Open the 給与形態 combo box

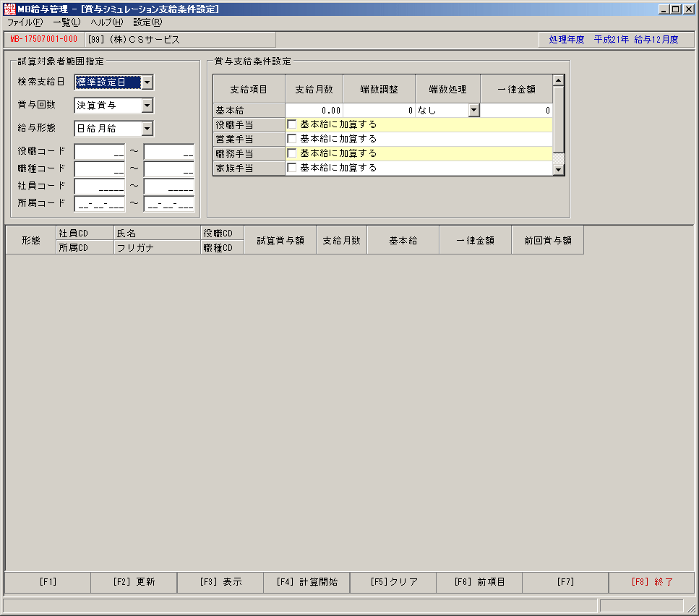click(147, 129)
